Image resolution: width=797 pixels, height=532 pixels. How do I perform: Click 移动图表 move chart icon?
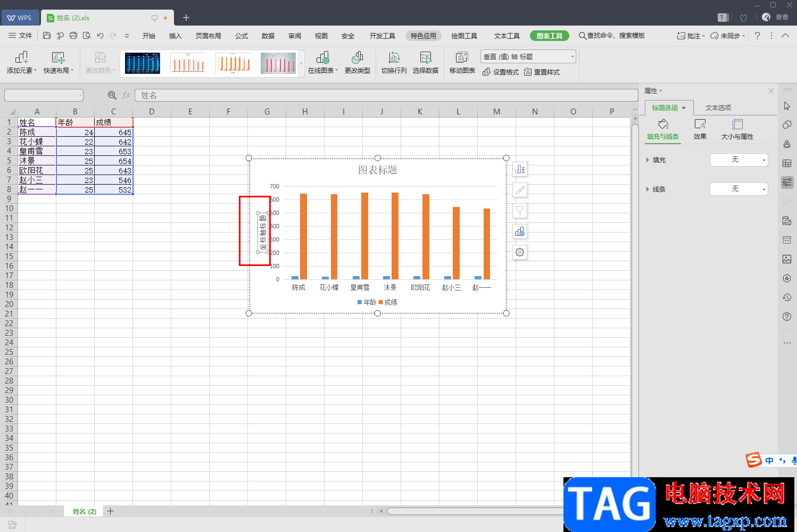(x=462, y=63)
